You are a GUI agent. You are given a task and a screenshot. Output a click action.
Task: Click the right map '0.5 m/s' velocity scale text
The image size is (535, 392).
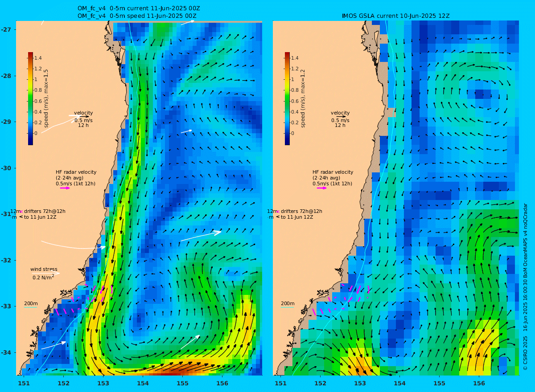340,120
